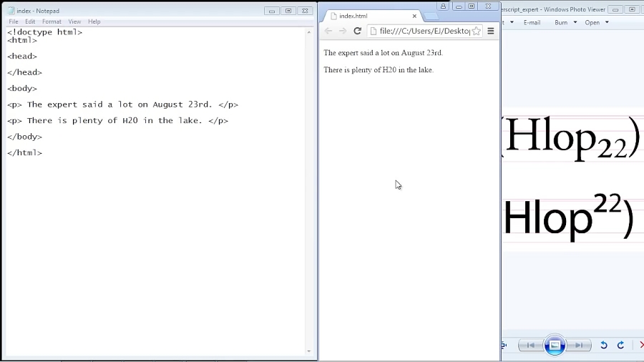Maximize the Notepad window
The width and height of the screenshot is (644, 362).
tap(288, 11)
